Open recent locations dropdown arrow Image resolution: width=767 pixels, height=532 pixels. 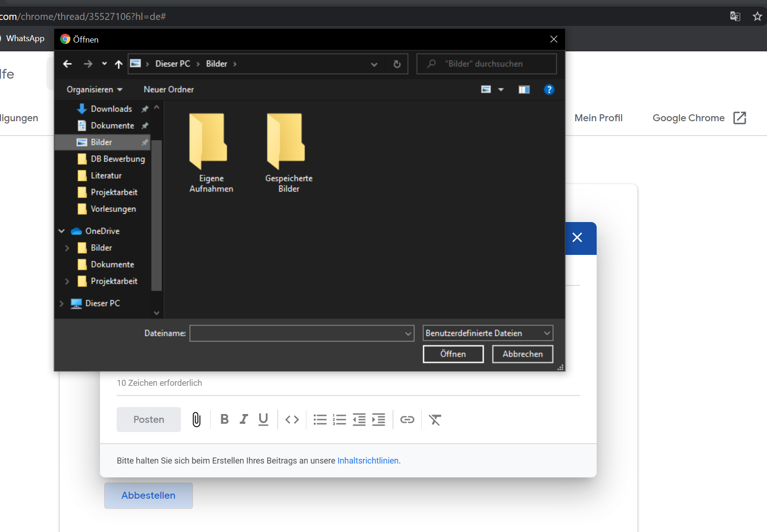[104, 64]
